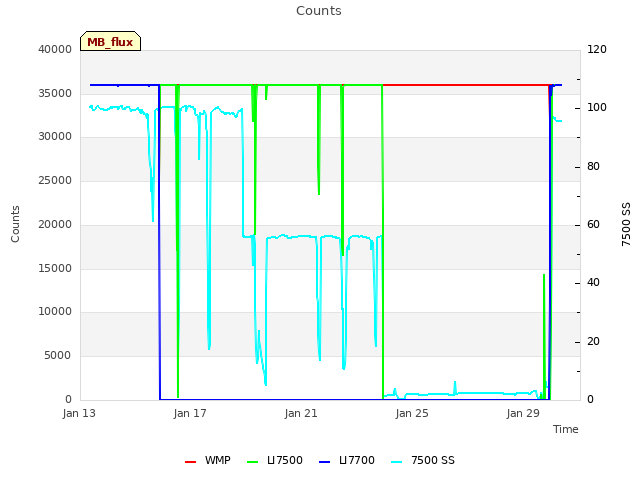The width and height of the screenshot is (640, 480).
Task: Click the 15000 left axis label
Action: (x=55, y=269)
